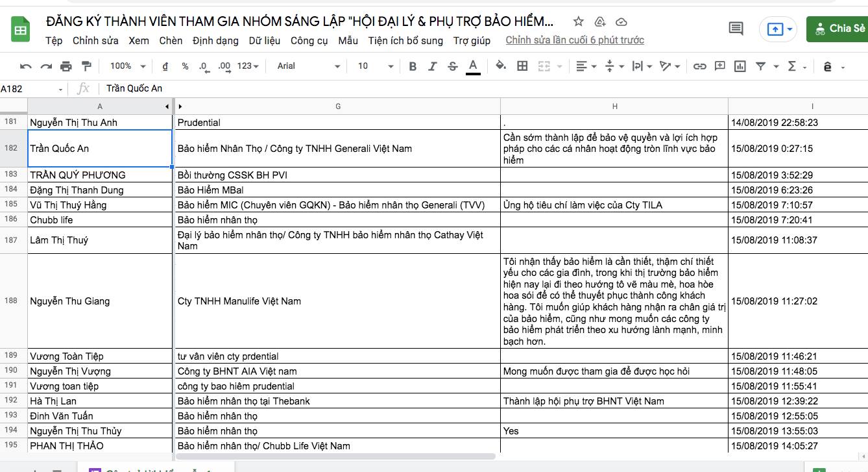Image resolution: width=868 pixels, height=472 pixels.
Task: Check the cloud save status icon
Action: pos(621,21)
